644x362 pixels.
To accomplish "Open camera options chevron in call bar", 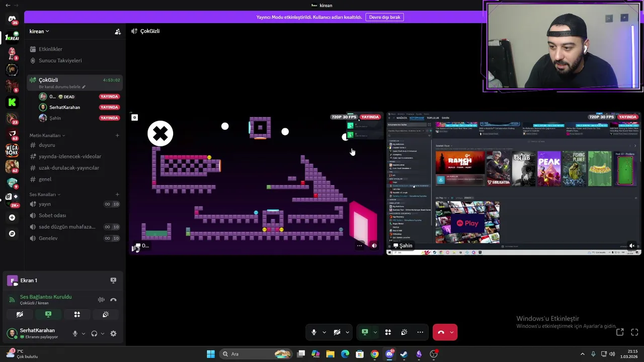I will coord(347,332).
